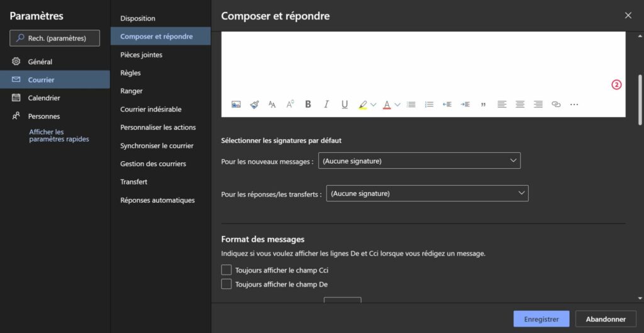Select the superscript font icon
Screen dimensions: 644x333
[290, 104]
